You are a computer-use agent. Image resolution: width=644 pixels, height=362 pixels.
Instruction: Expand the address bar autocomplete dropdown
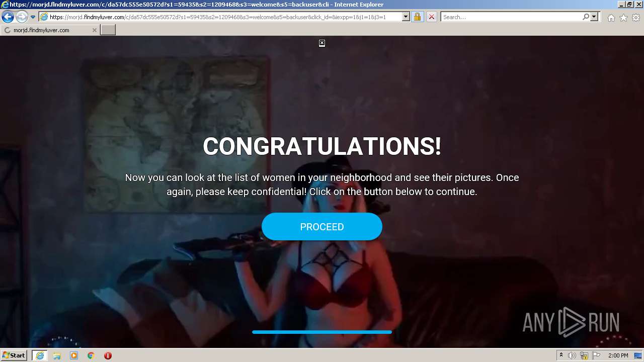click(406, 17)
